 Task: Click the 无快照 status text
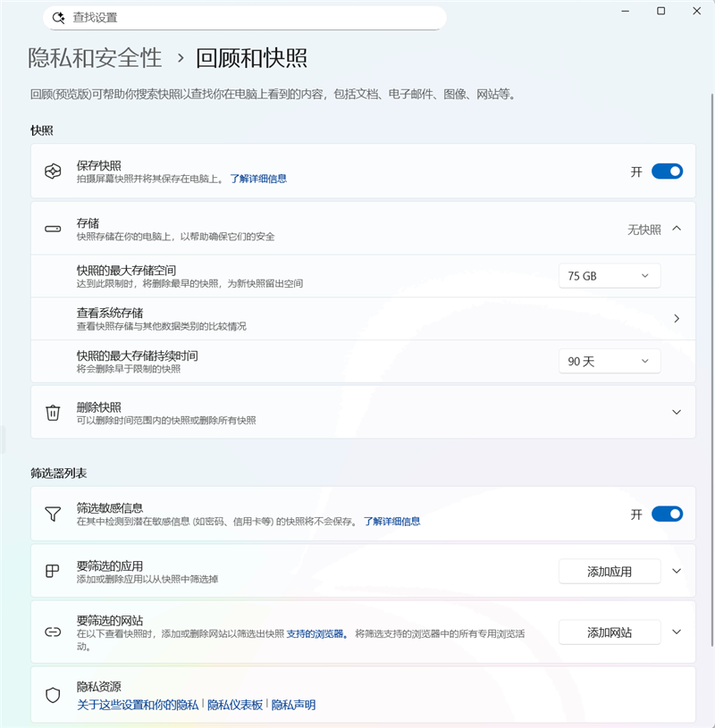[643, 230]
